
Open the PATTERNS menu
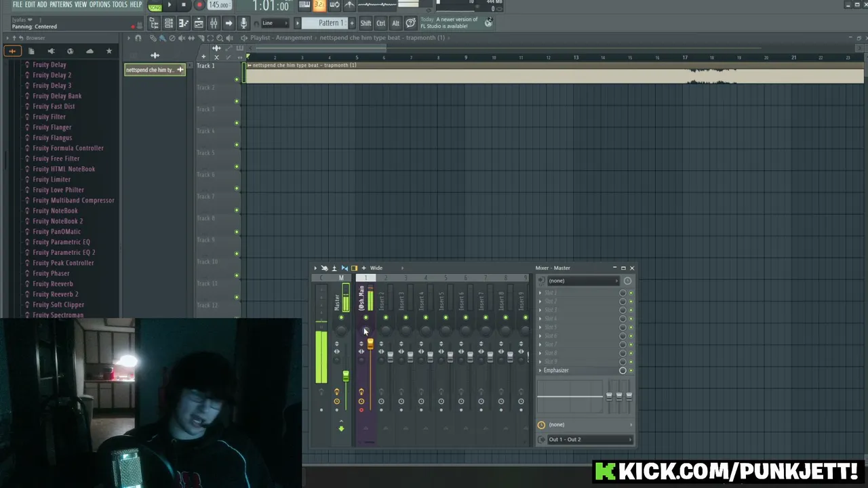pos(61,5)
